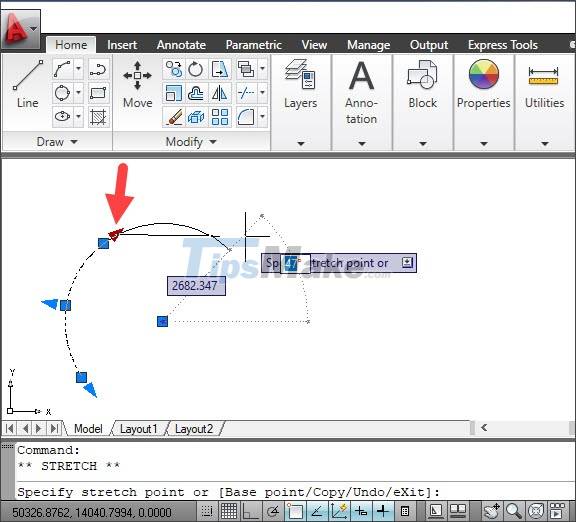The width and height of the screenshot is (576, 522).
Task: Select the Arc tool icon
Action: [x=62, y=69]
